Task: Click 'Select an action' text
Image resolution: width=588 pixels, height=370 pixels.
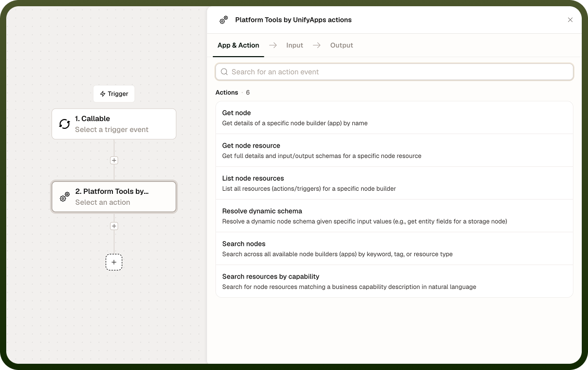Action: click(x=103, y=202)
